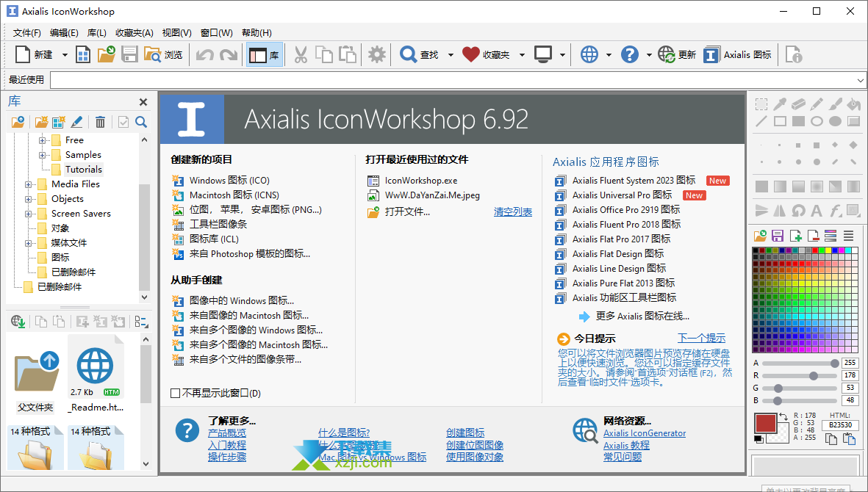Image resolution: width=868 pixels, height=492 pixels.
Task: Select the eyedropper color picker tool
Action: [x=780, y=104]
